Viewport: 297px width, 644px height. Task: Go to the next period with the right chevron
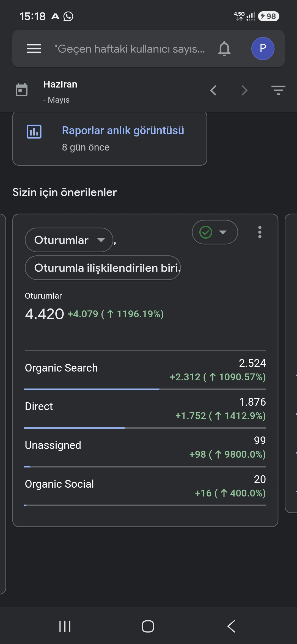tap(244, 90)
